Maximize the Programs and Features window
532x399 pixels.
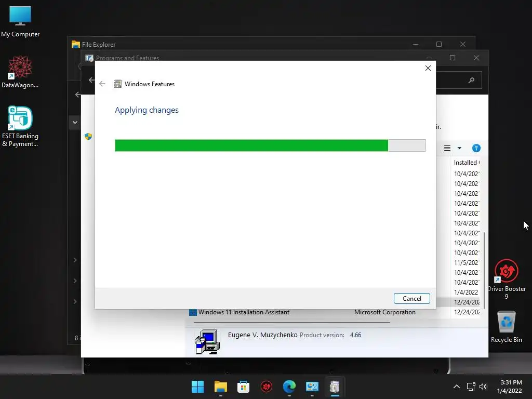click(x=453, y=58)
